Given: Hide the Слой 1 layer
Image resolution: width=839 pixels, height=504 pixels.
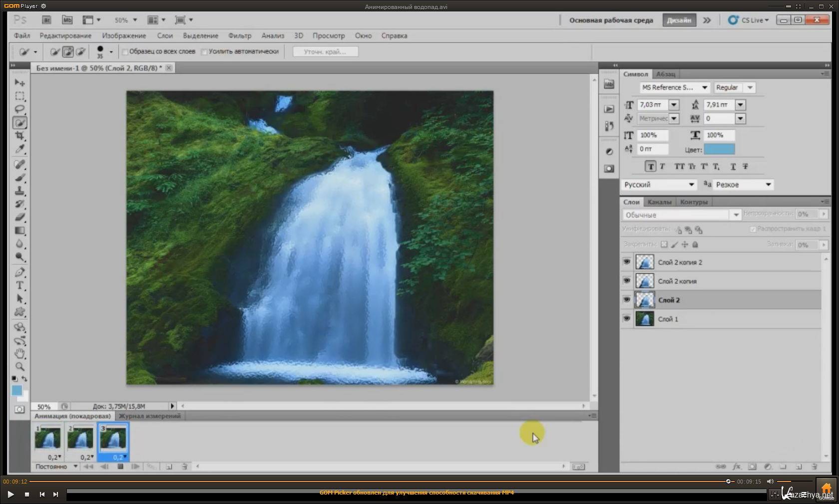Looking at the screenshot, I should [x=627, y=318].
